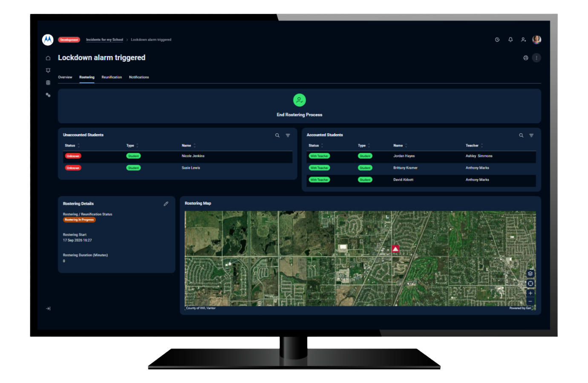588x383 pixels.
Task: Click the add user icon
Action: pos(523,40)
